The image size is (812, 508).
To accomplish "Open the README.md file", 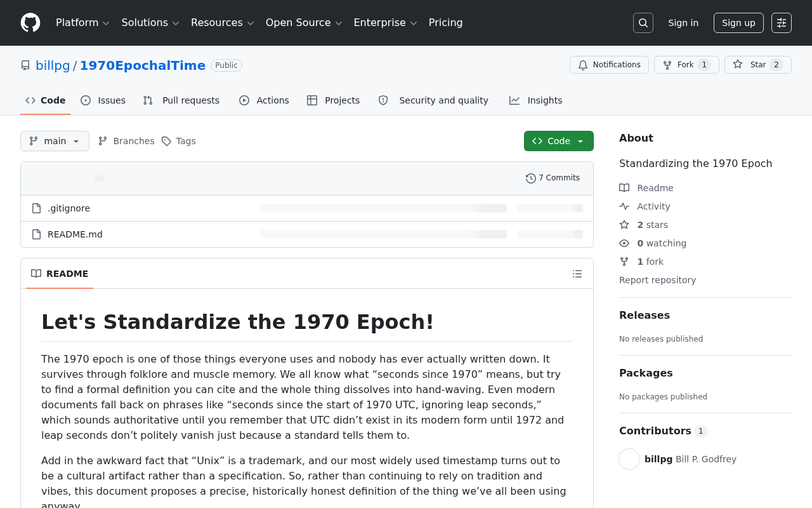I will 75,234.
